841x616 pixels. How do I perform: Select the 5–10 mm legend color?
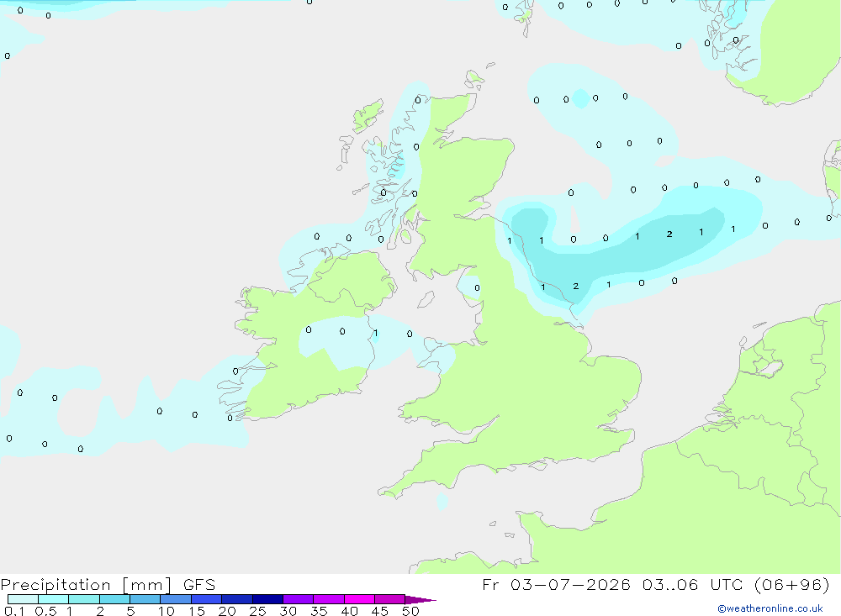tap(145, 599)
